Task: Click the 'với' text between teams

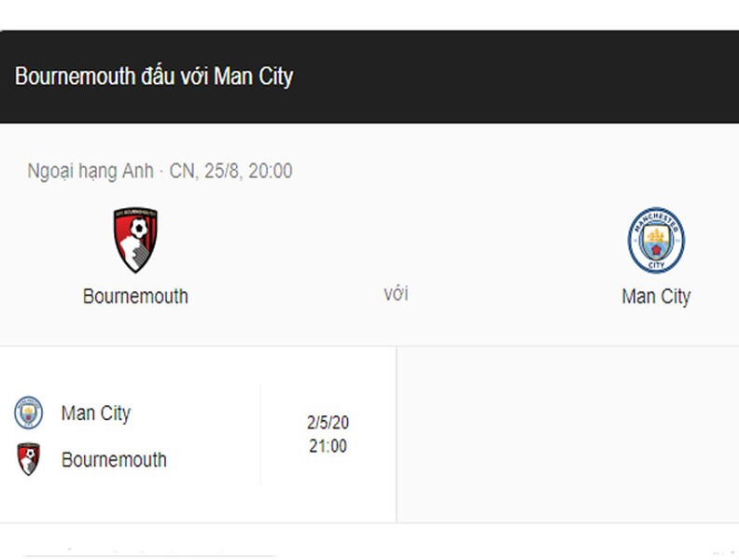Action: pyautogui.click(x=396, y=294)
